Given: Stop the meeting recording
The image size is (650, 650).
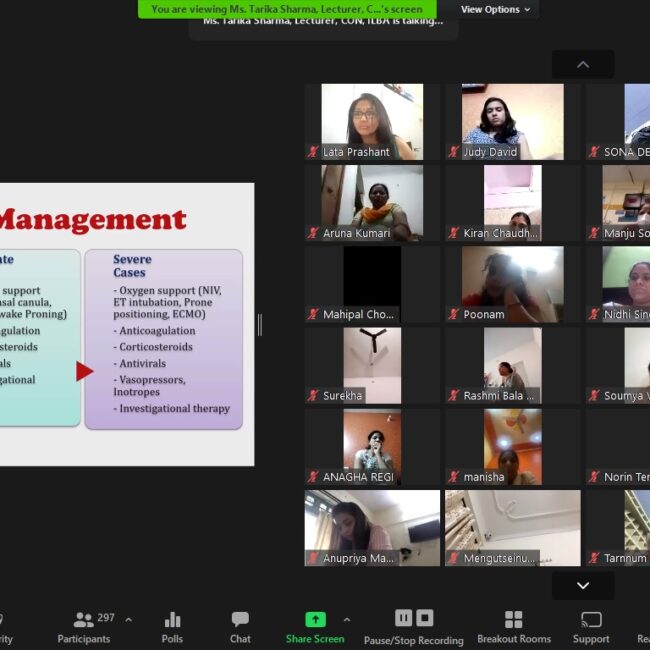Looking at the screenshot, I should tap(425, 618).
